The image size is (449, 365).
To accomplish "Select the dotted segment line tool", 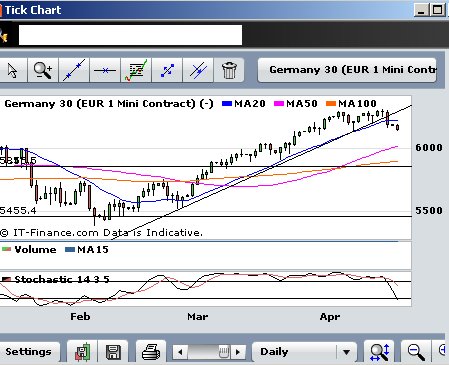I will 167,70.
